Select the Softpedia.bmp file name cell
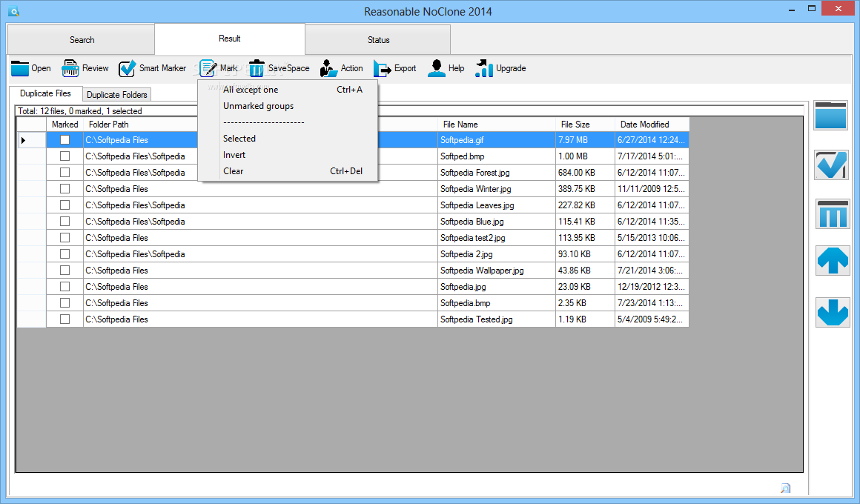Viewport: 860px width, 504px height. (x=497, y=302)
